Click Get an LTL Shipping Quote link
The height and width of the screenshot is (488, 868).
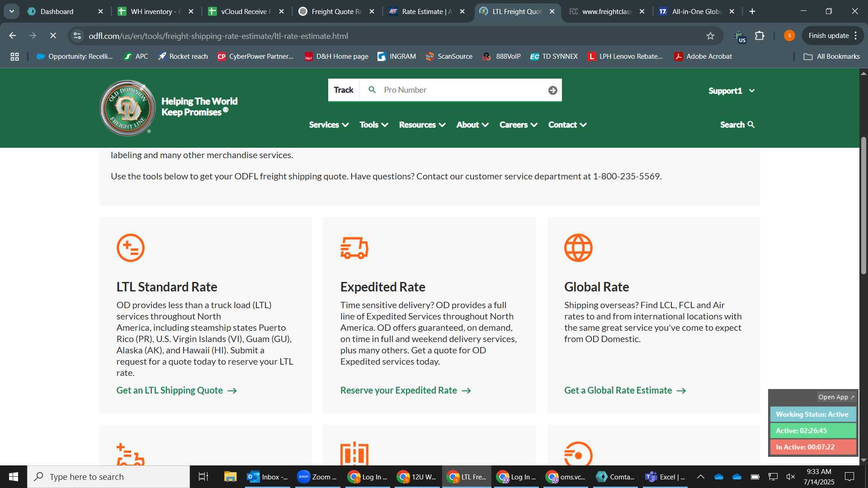point(176,390)
